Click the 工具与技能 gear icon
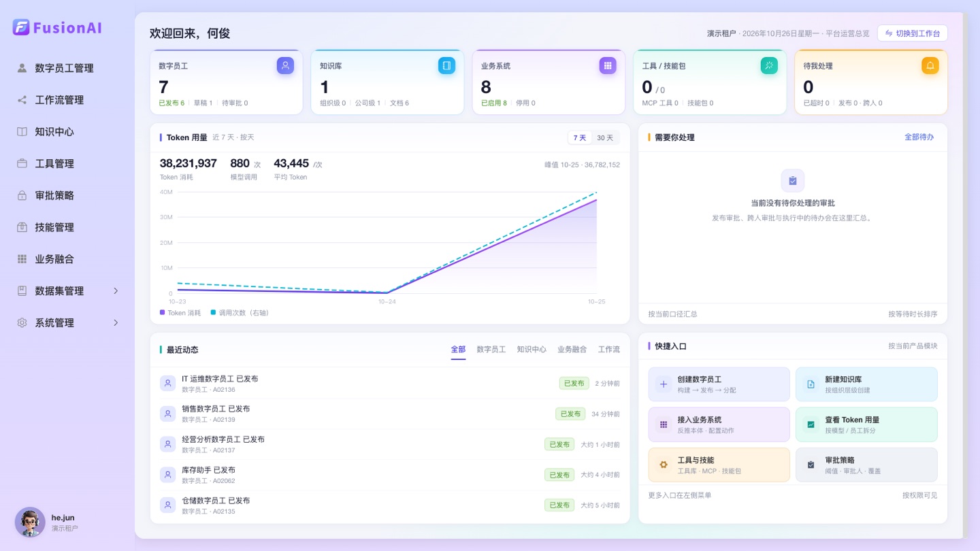The width and height of the screenshot is (980, 551). point(664,465)
